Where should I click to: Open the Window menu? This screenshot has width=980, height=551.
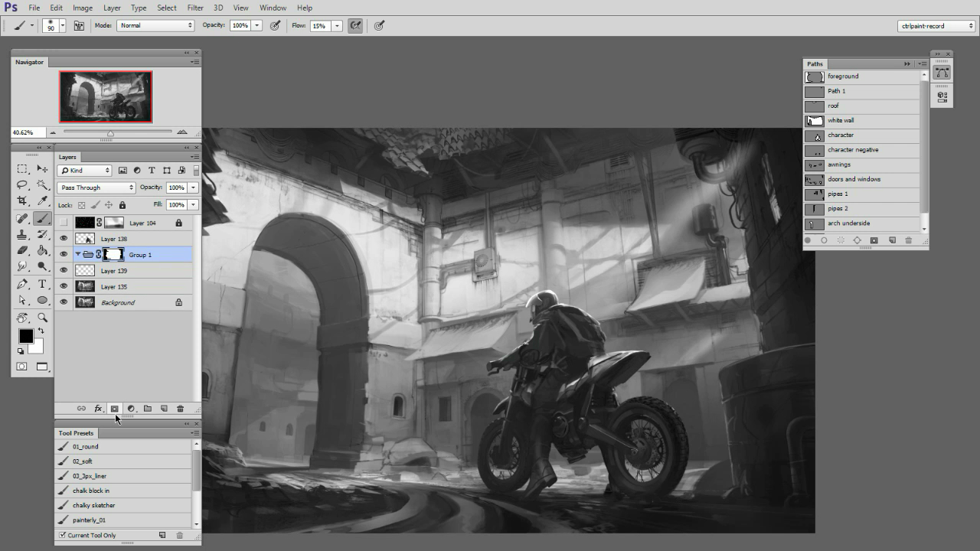pyautogui.click(x=273, y=8)
